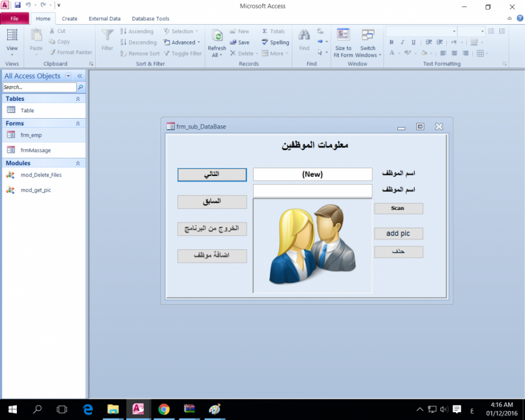Click the Italic formatting button
The height and width of the screenshot is (420, 525).
(402, 42)
